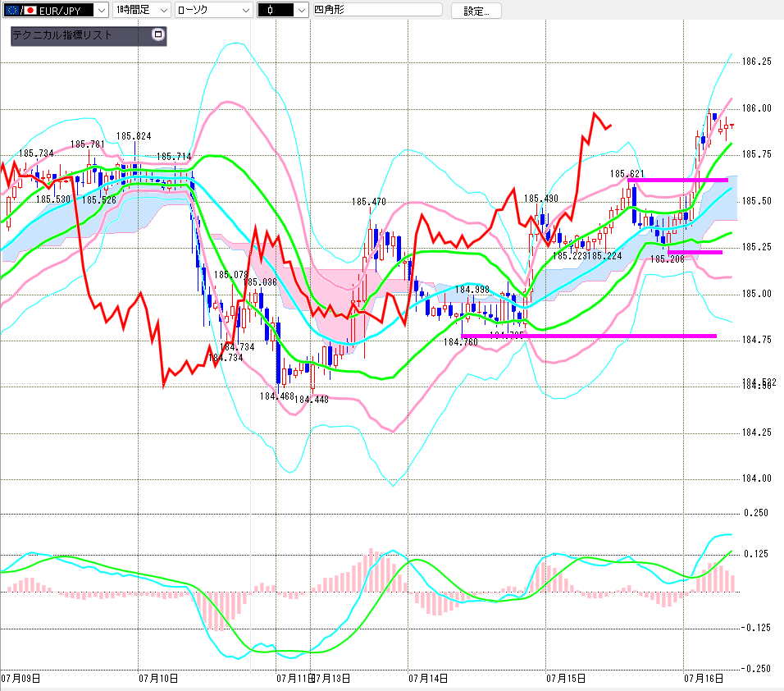Click the 07月09日 date axis label

pyautogui.click(x=21, y=679)
